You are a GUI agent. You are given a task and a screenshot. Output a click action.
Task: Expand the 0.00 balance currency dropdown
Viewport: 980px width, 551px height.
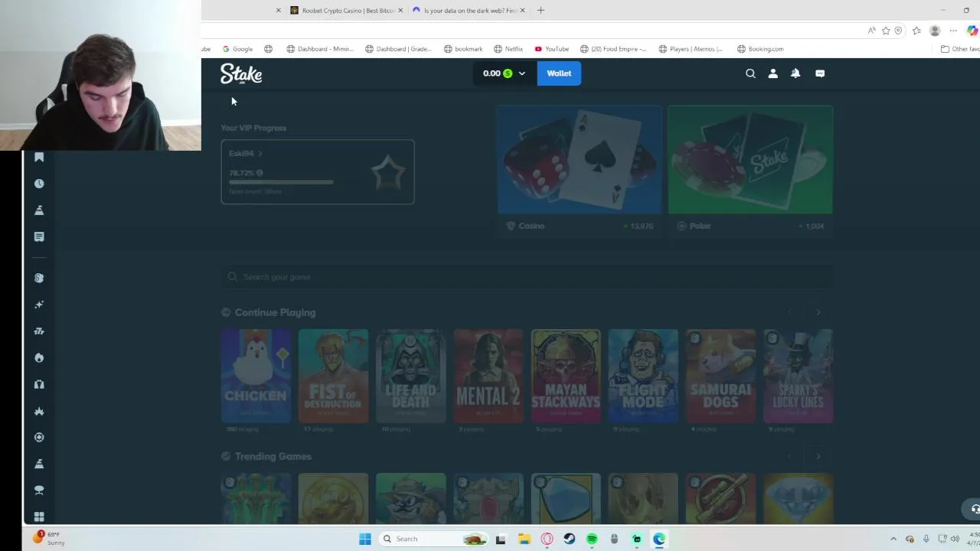(x=505, y=73)
